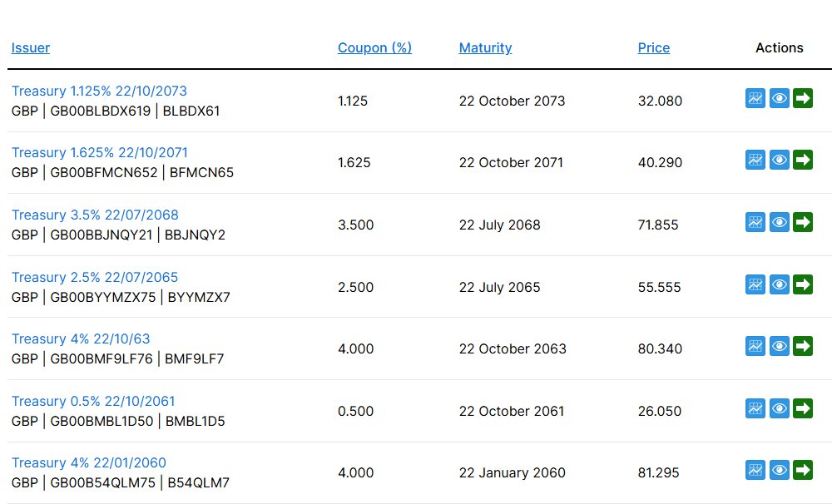This screenshot has width=832, height=504.
Task: Click coupon value 1.625
Action: coord(354,162)
